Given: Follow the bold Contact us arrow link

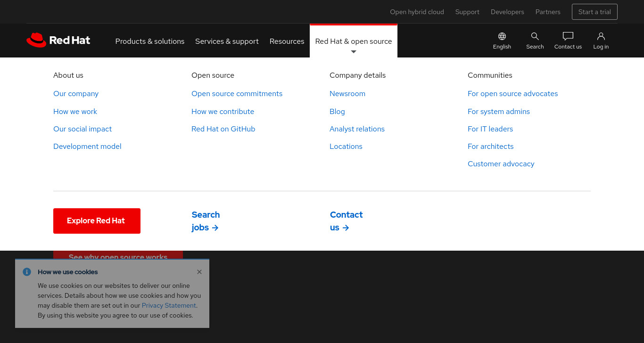Looking at the screenshot, I should pyautogui.click(x=346, y=221).
